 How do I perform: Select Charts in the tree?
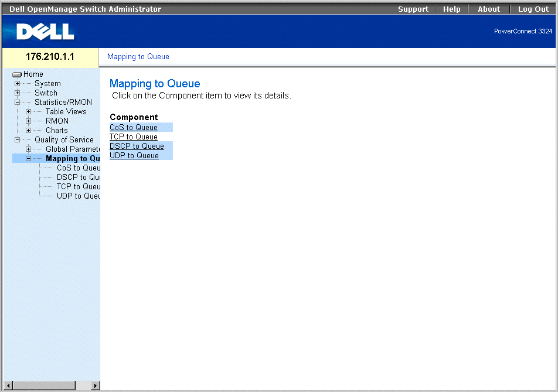57,130
